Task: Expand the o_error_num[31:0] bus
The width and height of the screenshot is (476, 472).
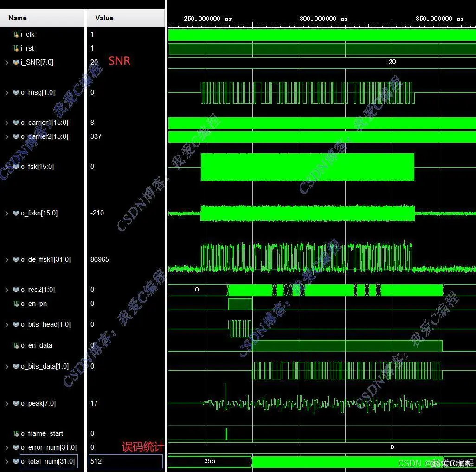Action: tap(6, 448)
